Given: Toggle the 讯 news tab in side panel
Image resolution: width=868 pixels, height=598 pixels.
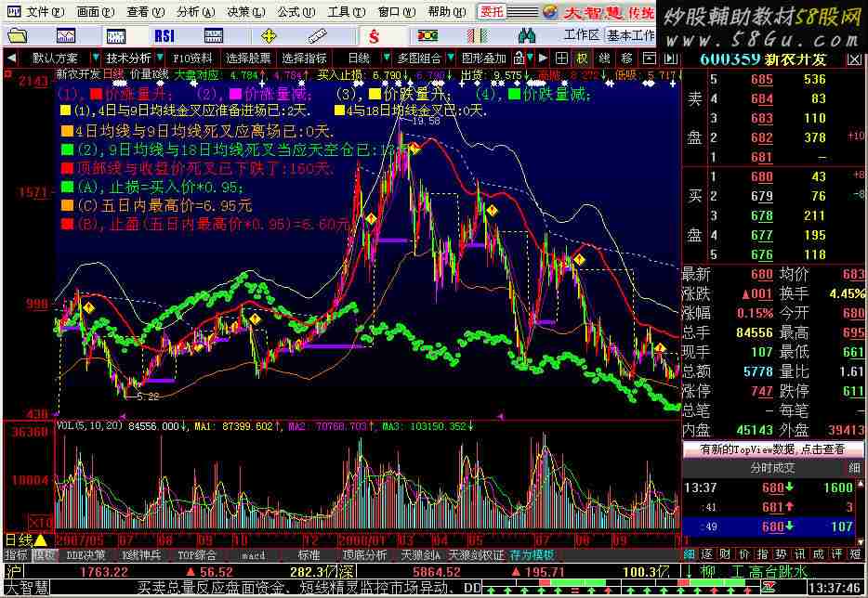Looking at the screenshot, I should (800, 553).
